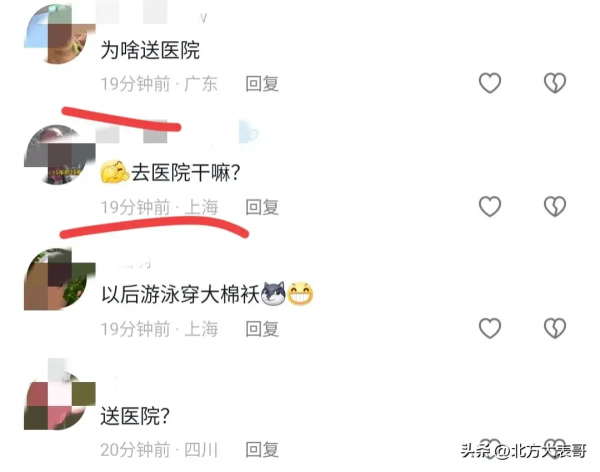
Task: Dislike the comment '送医院?'
Action: tap(555, 449)
